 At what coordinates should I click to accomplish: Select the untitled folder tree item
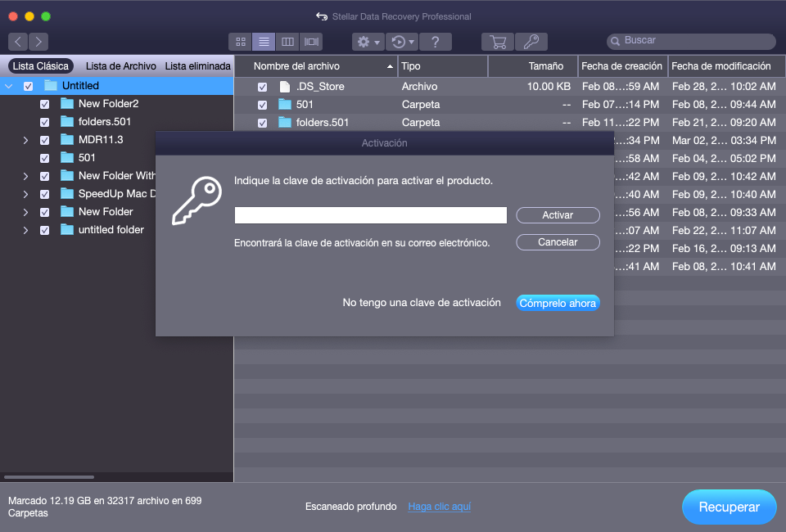[x=111, y=230]
